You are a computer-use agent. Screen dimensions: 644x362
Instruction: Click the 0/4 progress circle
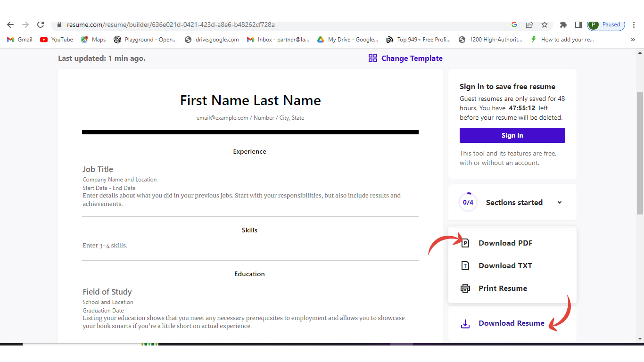point(468,203)
